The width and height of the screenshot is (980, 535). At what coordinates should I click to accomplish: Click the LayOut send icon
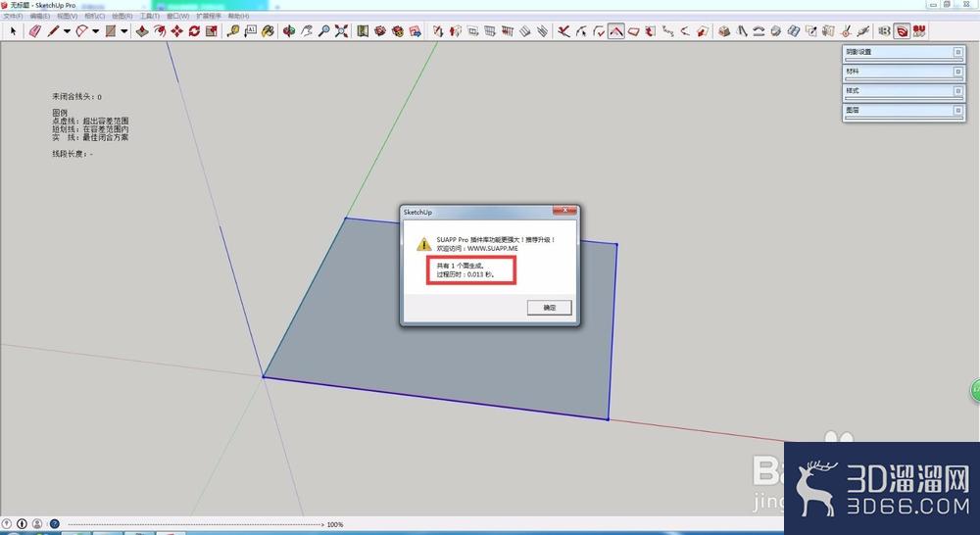pos(415,30)
